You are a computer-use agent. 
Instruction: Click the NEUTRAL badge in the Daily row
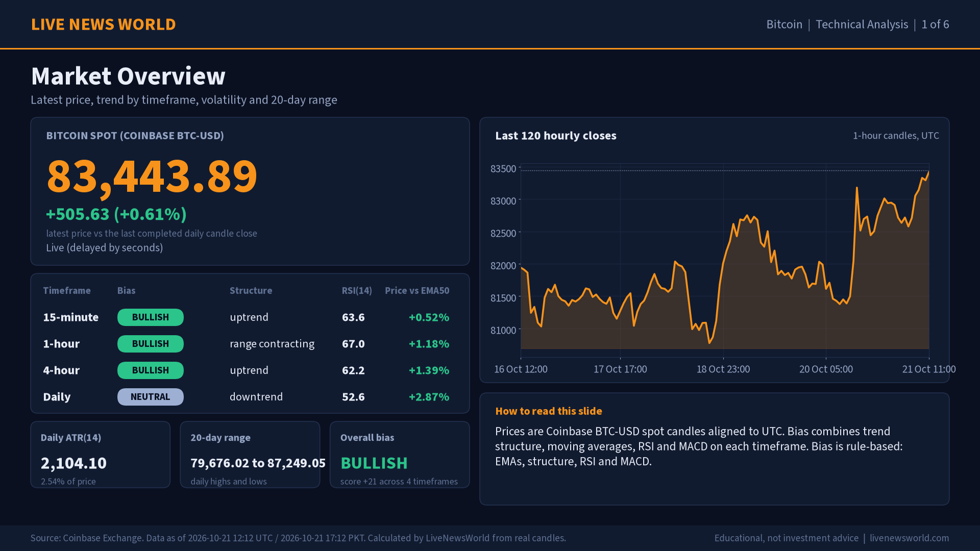coord(151,397)
